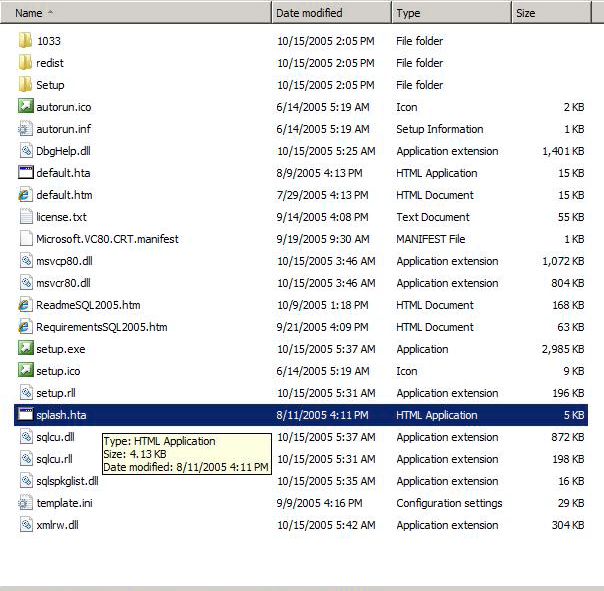Click the template.ini settings file icon
This screenshot has height=591, width=604.
click(x=26, y=503)
